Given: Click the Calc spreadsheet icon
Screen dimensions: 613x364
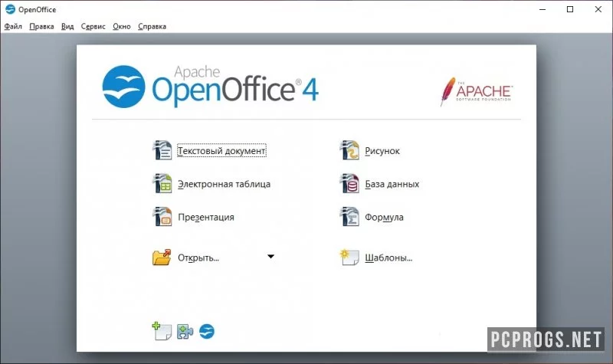Looking at the screenshot, I should (162, 183).
